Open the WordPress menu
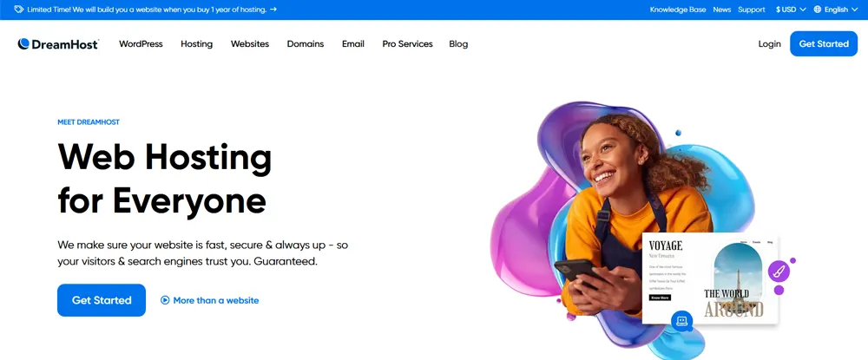This screenshot has height=360, width=868. (x=141, y=43)
